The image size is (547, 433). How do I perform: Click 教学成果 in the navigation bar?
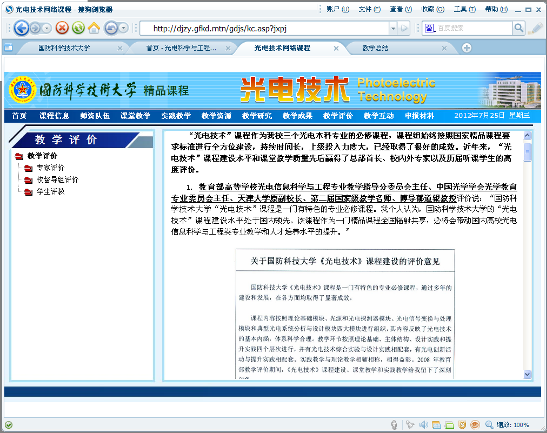tap(297, 116)
